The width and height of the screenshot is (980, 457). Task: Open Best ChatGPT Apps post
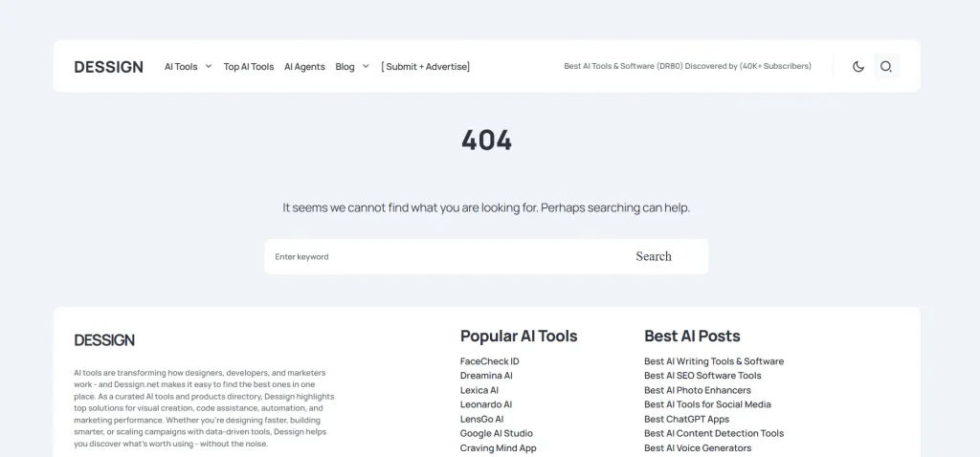click(x=687, y=419)
